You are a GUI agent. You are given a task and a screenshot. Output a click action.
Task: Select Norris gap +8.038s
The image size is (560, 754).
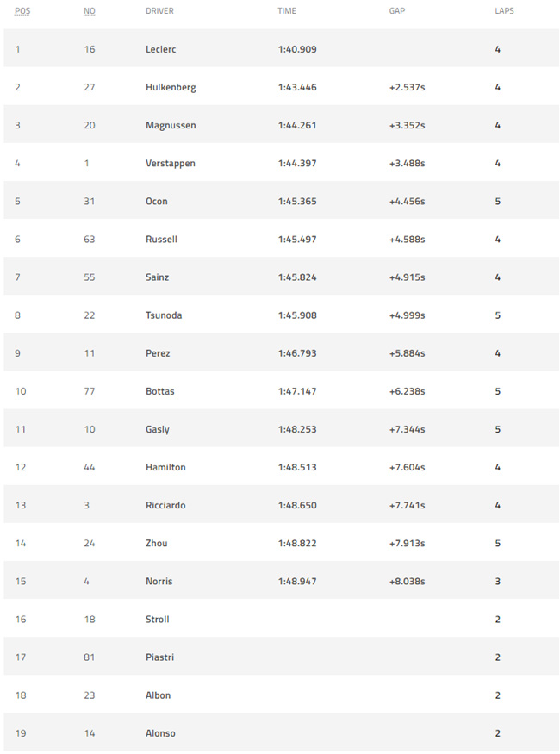[x=408, y=582]
